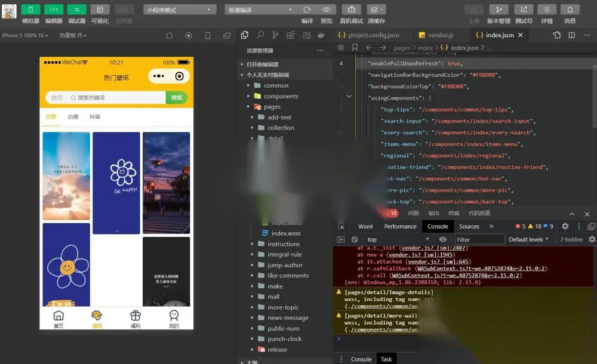The image size is (597, 364).
Task: Open the project details (详情) menu icon
Action: click(547, 10)
